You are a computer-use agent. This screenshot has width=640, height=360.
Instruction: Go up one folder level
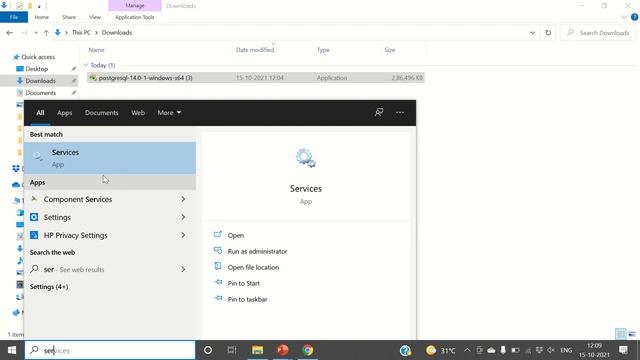pyautogui.click(x=46, y=33)
